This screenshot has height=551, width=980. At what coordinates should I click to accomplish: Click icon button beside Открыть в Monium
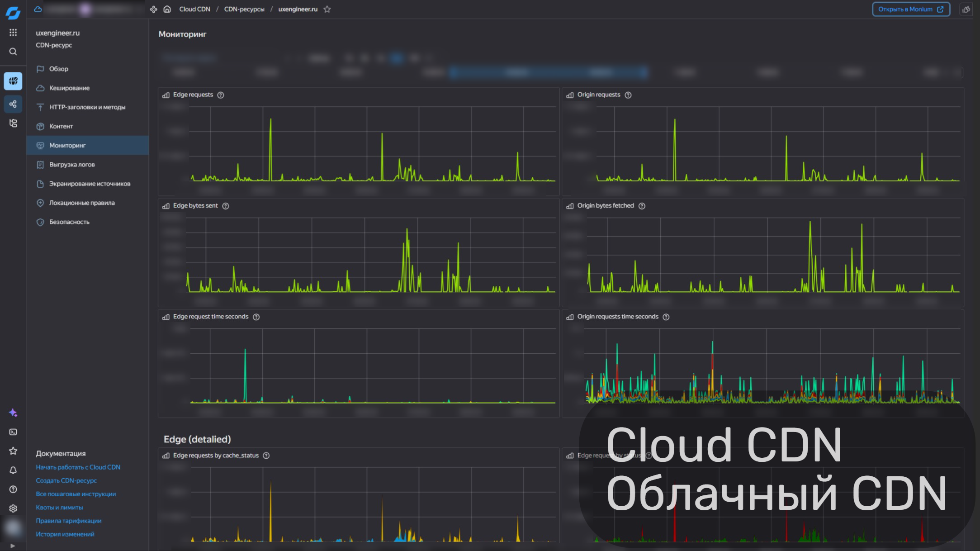(966, 9)
